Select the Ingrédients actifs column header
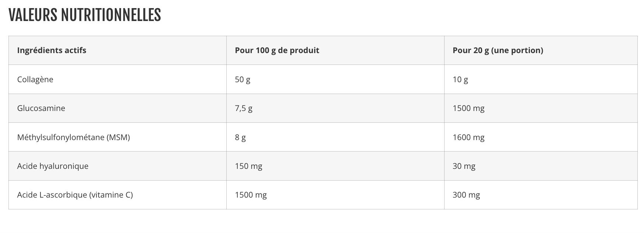Image resolution: width=644 pixels, height=233 pixels. tap(52, 51)
